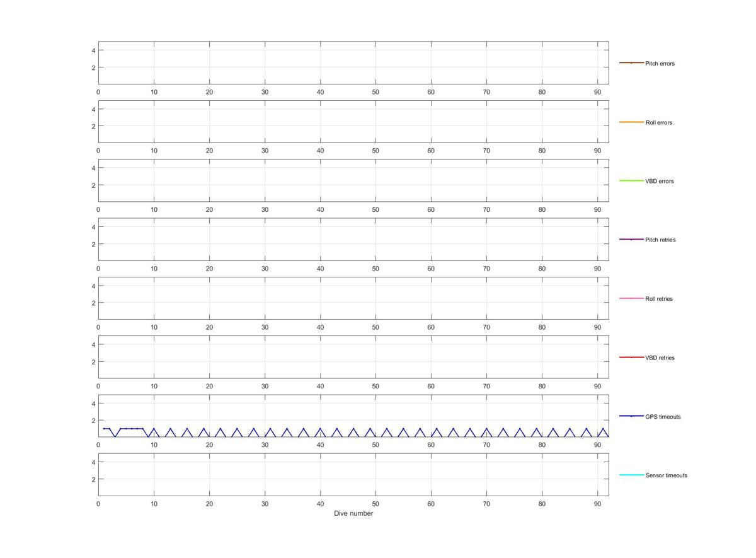Click the brown Pitch errors legend line
756x558 pixels.
[631, 63]
